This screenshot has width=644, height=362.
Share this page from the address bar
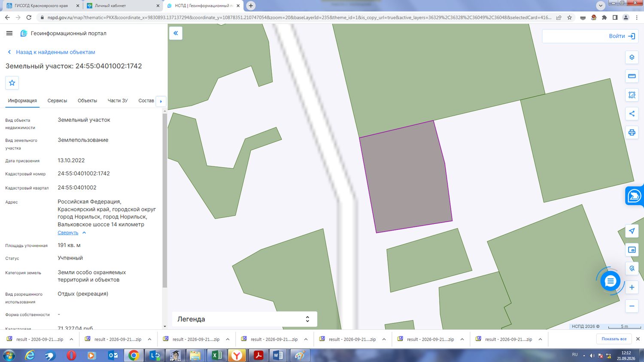[x=559, y=18]
